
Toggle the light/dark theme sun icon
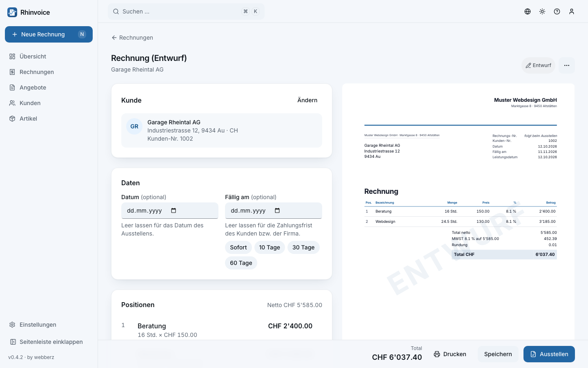(x=542, y=11)
